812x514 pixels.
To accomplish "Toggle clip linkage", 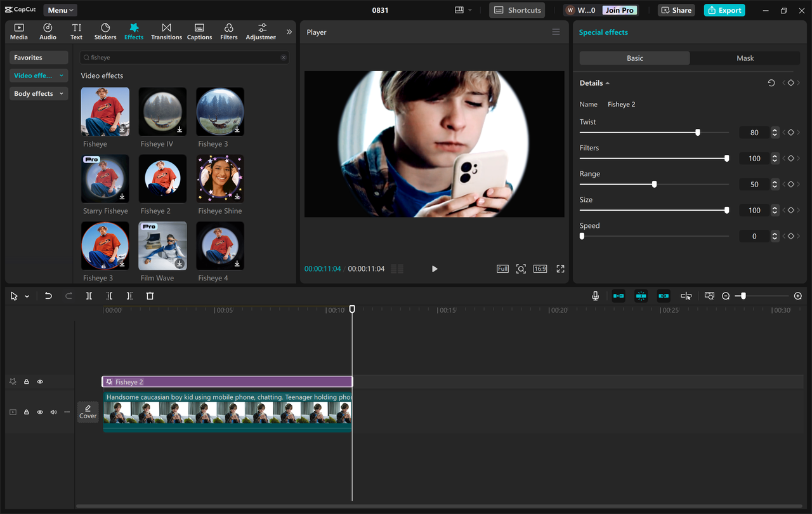I will coord(664,296).
